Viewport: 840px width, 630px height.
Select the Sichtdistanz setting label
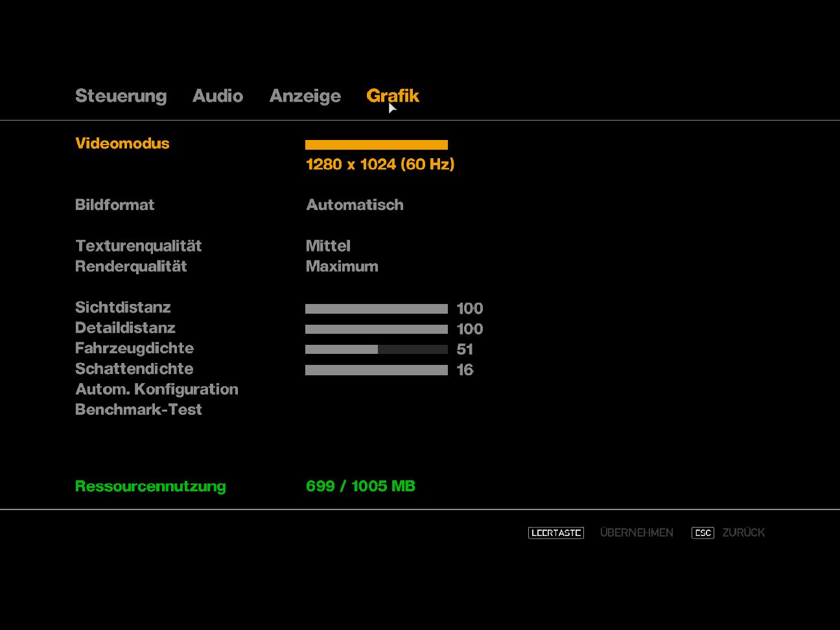point(122,307)
